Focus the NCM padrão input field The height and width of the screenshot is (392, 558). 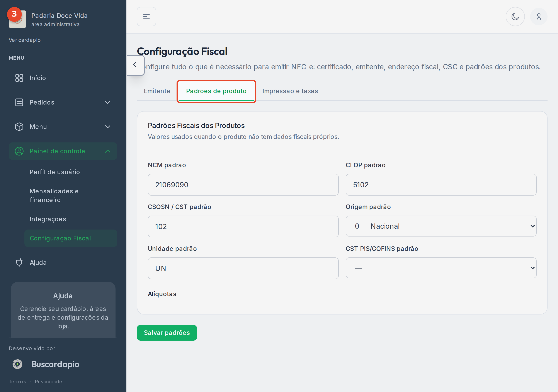243,185
